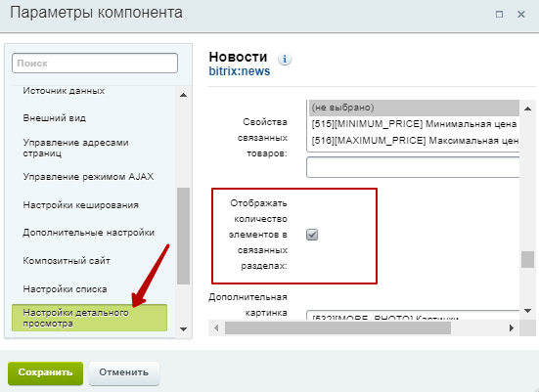Image resolution: width=539 pixels, height=392 pixels.
Task: Click the horizontal scroll right arrow
Action: click(x=512, y=328)
